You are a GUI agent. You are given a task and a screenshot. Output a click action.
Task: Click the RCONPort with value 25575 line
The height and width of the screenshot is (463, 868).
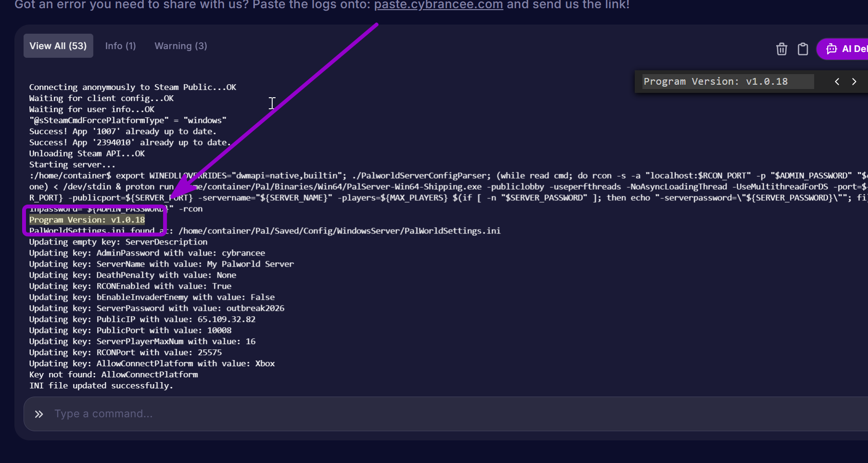click(x=126, y=353)
